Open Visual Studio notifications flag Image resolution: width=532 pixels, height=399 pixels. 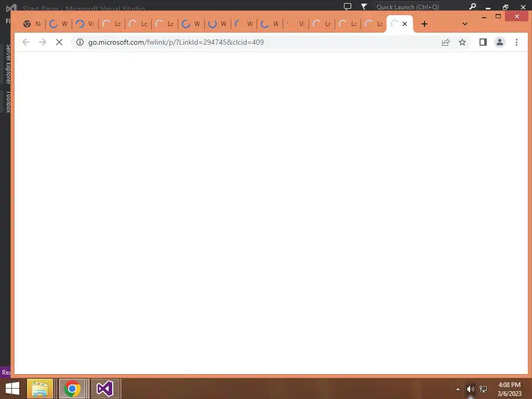364,6
